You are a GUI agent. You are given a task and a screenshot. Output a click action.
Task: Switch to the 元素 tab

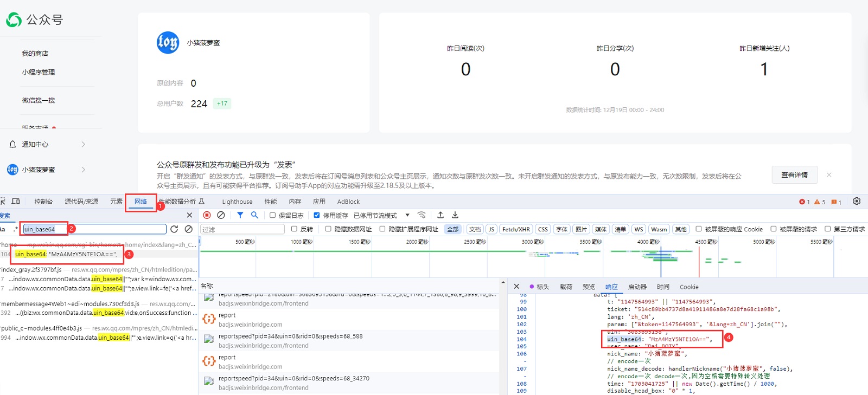tap(117, 202)
